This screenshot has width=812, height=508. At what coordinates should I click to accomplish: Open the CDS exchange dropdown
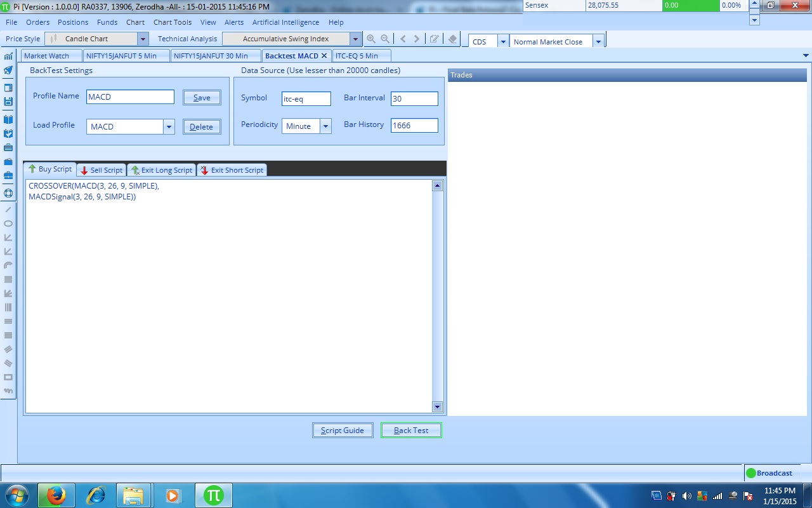click(x=503, y=42)
